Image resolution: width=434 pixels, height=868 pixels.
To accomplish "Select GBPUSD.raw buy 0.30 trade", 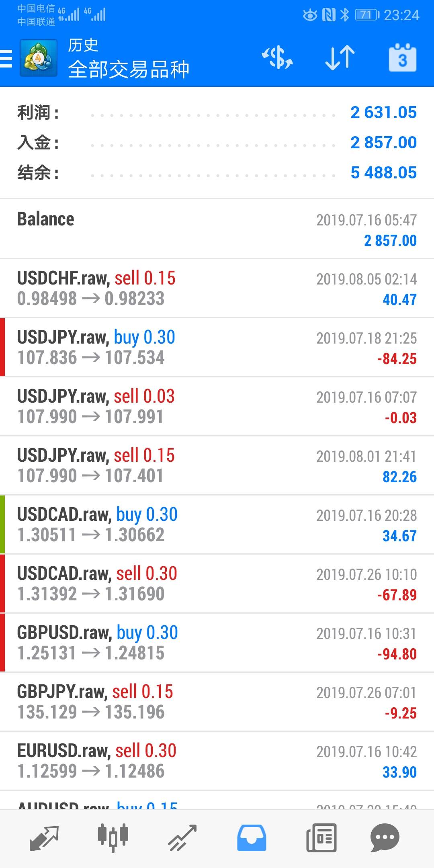I will (x=217, y=643).
